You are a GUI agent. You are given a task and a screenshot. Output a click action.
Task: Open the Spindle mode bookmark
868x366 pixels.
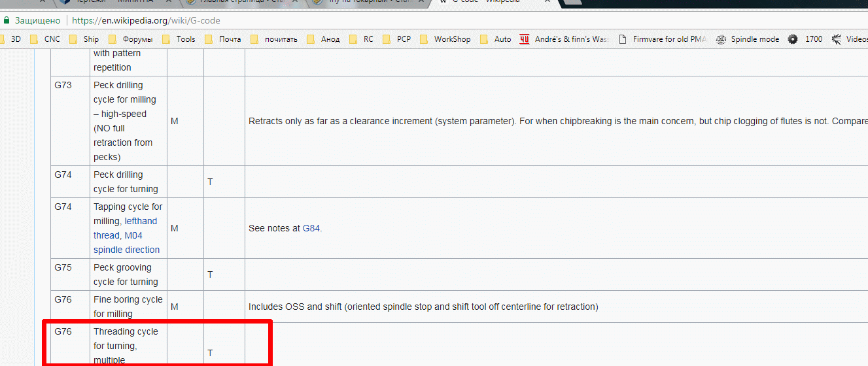coord(748,39)
